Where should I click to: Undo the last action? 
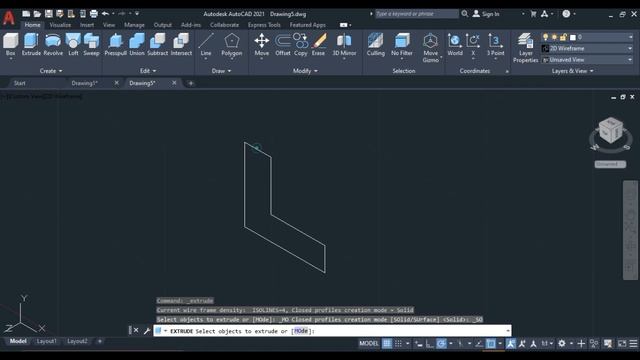click(x=105, y=13)
